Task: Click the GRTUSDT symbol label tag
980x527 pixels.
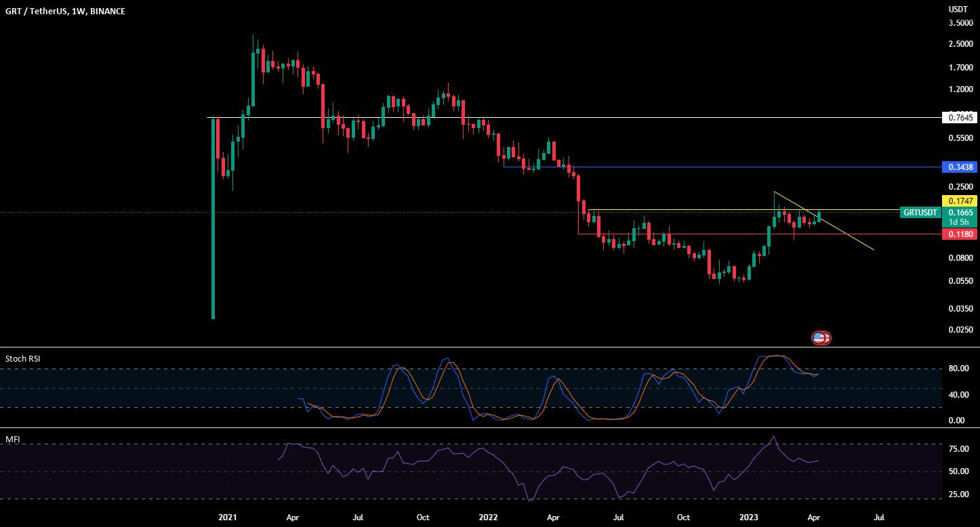Action: tap(921, 213)
